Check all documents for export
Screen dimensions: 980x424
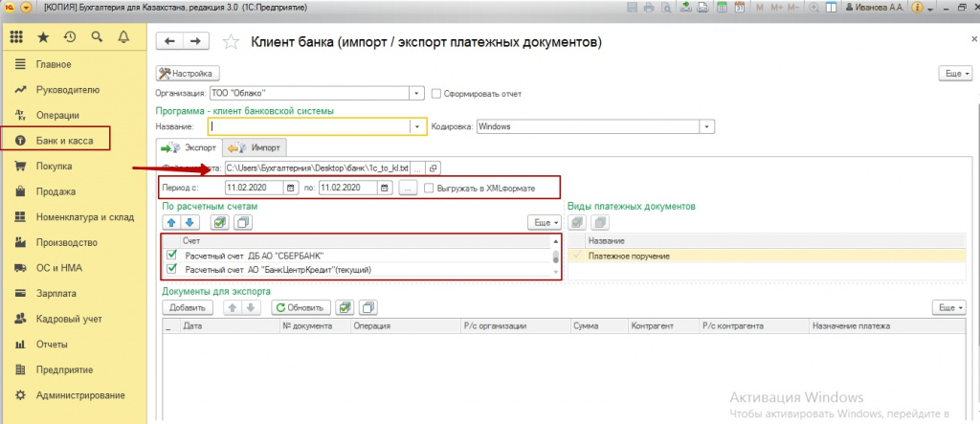point(345,307)
